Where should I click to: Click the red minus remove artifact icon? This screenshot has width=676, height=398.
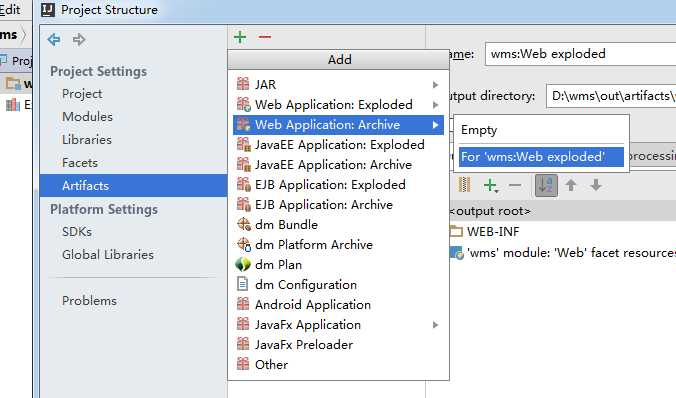coord(265,37)
